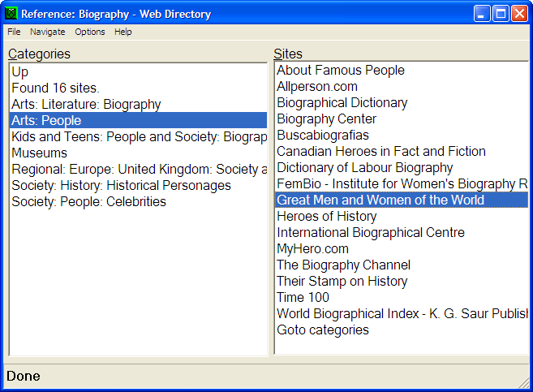Image resolution: width=533 pixels, height=392 pixels.
Task: Open the MyHero.com site
Action: click(x=312, y=249)
